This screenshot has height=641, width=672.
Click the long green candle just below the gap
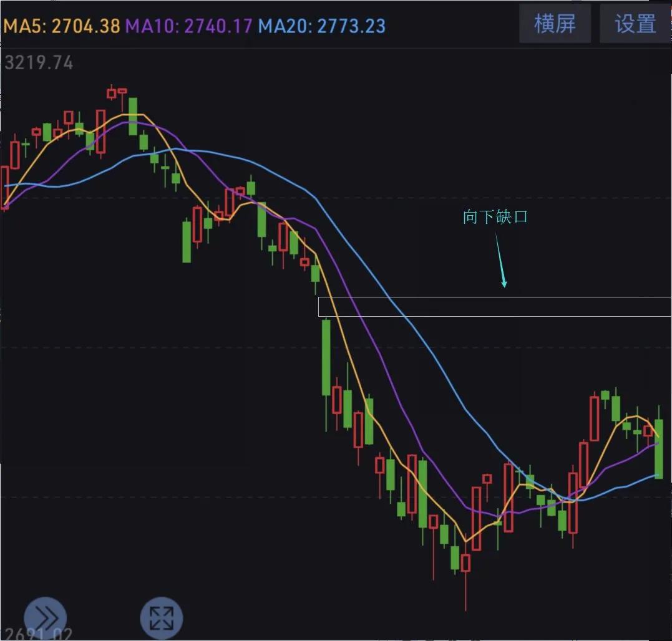click(x=326, y=357)
